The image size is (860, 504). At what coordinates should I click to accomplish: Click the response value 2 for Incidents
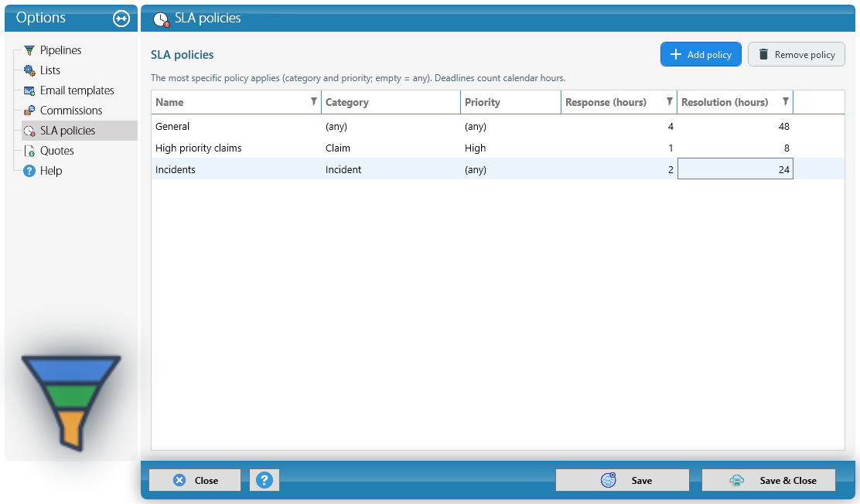(619, 169)
